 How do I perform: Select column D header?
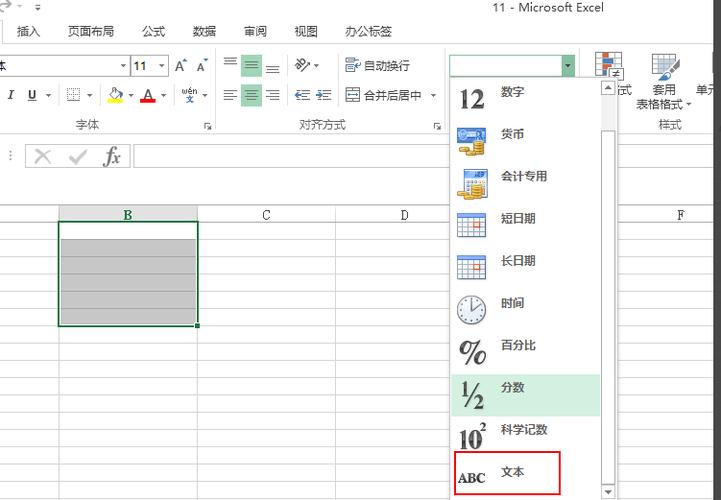[404, 214]
